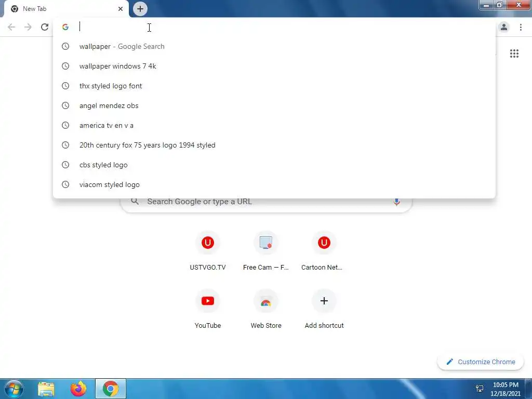Click the Chrome taskbar button
The height and width of the screenshot is (399, 532).
[x=111, y=389]
